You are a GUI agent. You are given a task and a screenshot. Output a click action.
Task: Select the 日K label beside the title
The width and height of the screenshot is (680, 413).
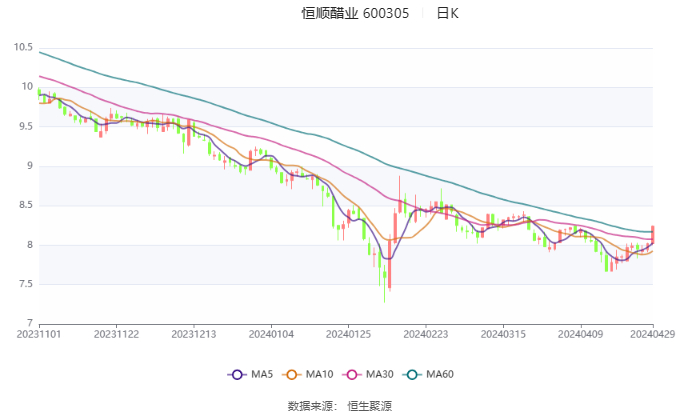click(x=447, y=14)
